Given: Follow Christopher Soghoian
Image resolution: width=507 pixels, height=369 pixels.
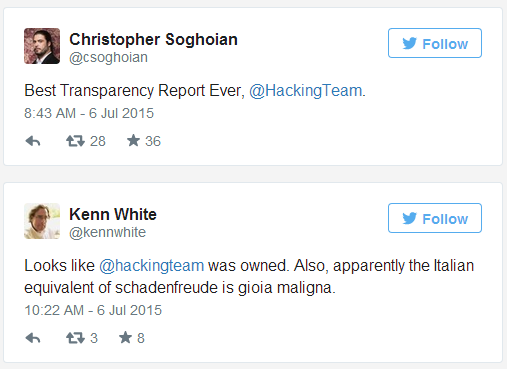Looking at the screenshot, I should [435, 43].
